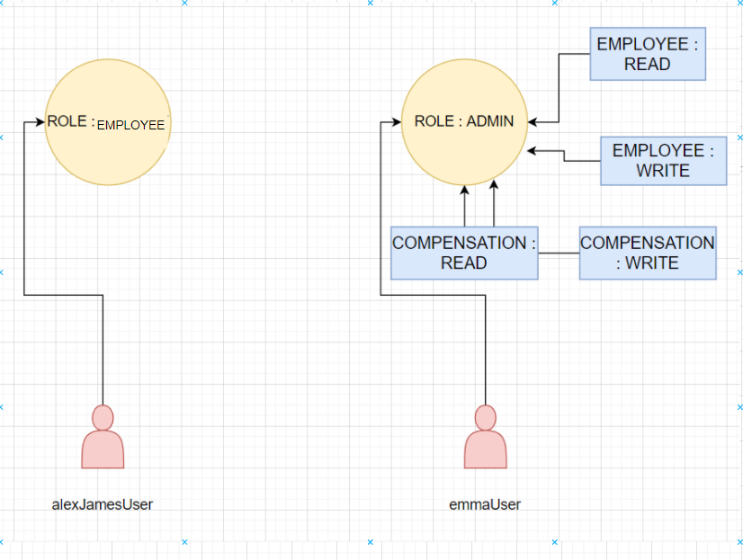
Task: Click arrowhead entering ROLE : EMPLOYEE circle
Action: click(x=40, y=121)
